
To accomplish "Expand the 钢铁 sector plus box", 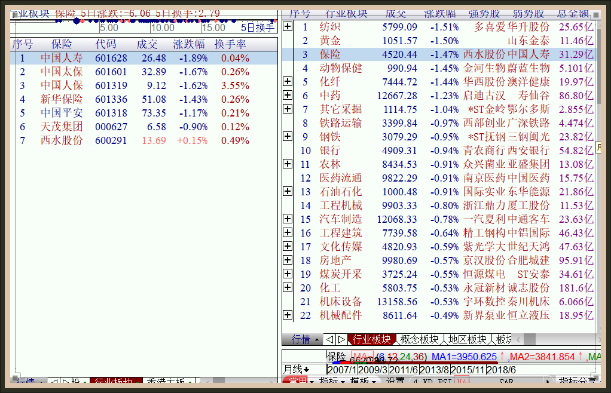I will [288, 136].
